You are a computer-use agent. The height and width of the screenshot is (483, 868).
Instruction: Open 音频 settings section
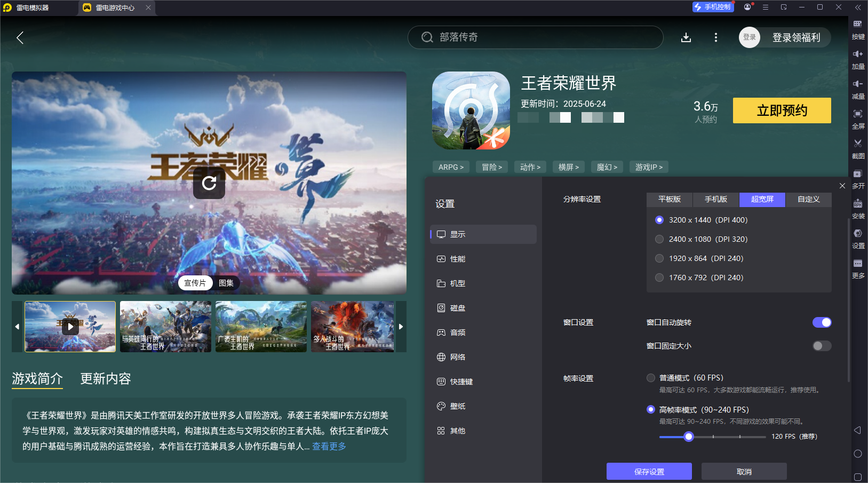click(483, 332)
